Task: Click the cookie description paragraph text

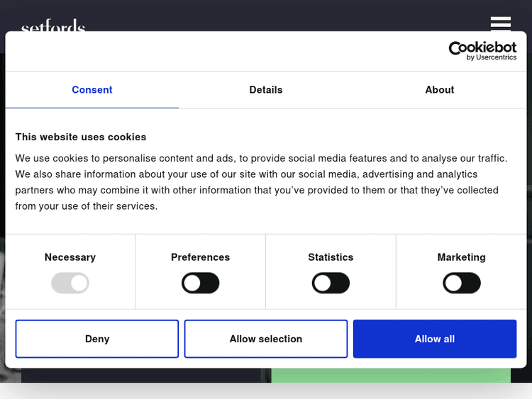Action: tap(261, 182)
